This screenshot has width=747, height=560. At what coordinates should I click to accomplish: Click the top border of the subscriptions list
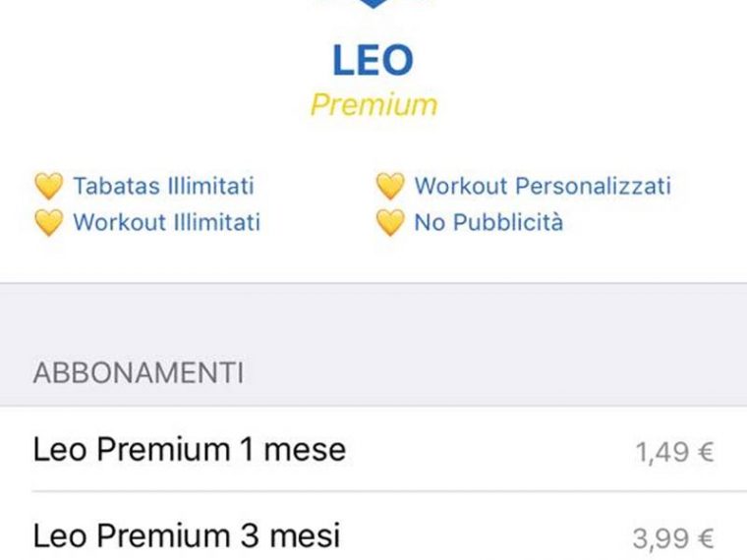pos(373,406)
